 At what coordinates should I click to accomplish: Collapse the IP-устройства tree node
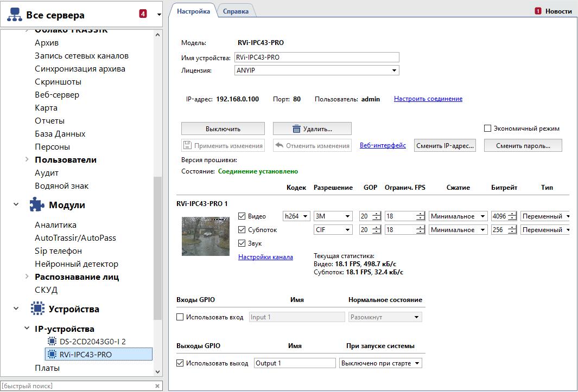click(27, 329)
